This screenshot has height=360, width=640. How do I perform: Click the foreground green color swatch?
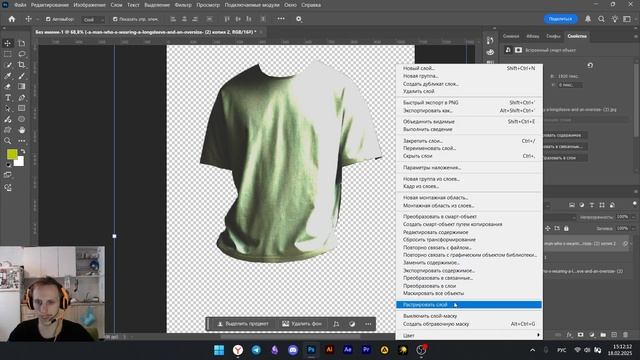tap(12, 154)
